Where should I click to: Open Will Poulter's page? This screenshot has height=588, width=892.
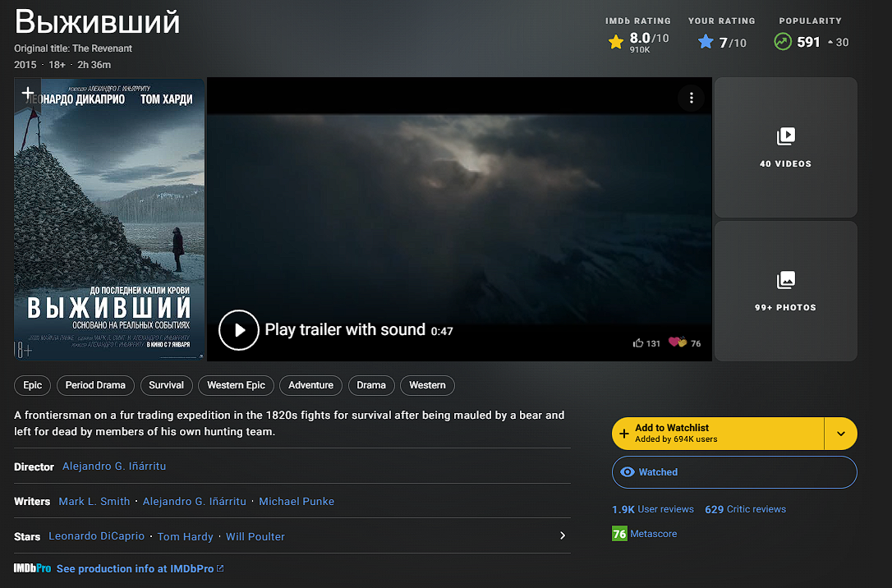pos(255,537)
